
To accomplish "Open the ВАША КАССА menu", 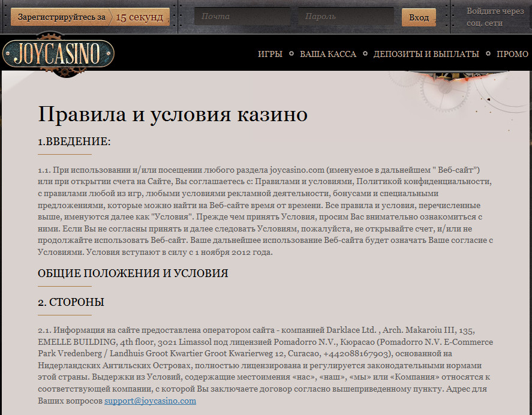I will pos(329,53).
